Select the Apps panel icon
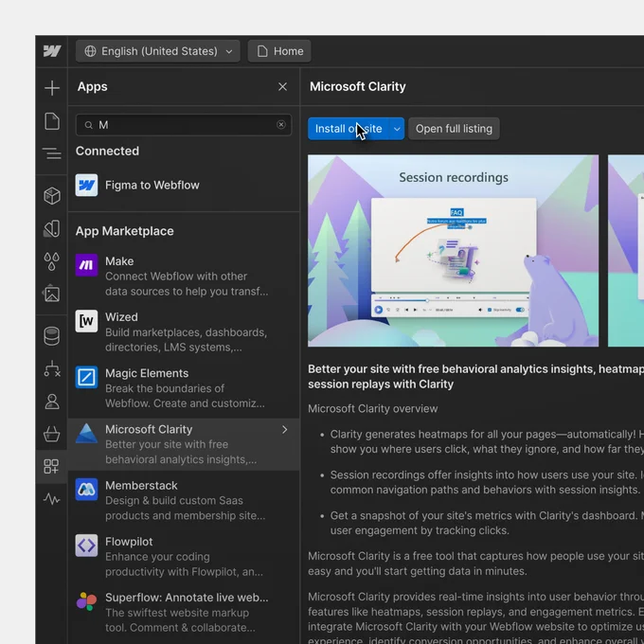644x644 pixels. coord(52,466)
